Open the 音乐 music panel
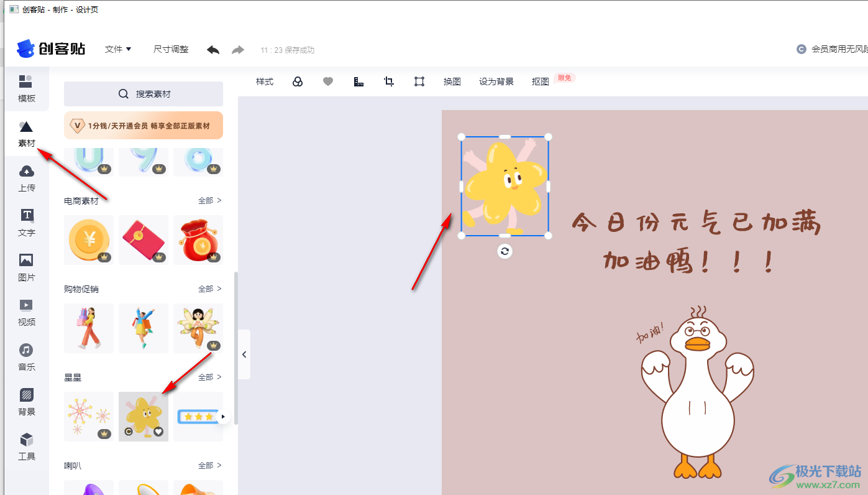868x495 pixels. pos(26,358)
